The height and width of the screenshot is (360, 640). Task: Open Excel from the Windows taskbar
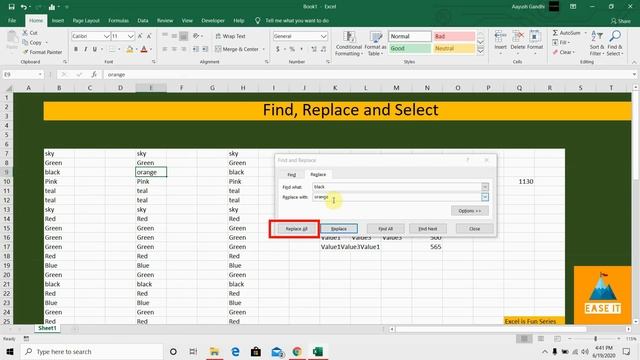[318, 351]
